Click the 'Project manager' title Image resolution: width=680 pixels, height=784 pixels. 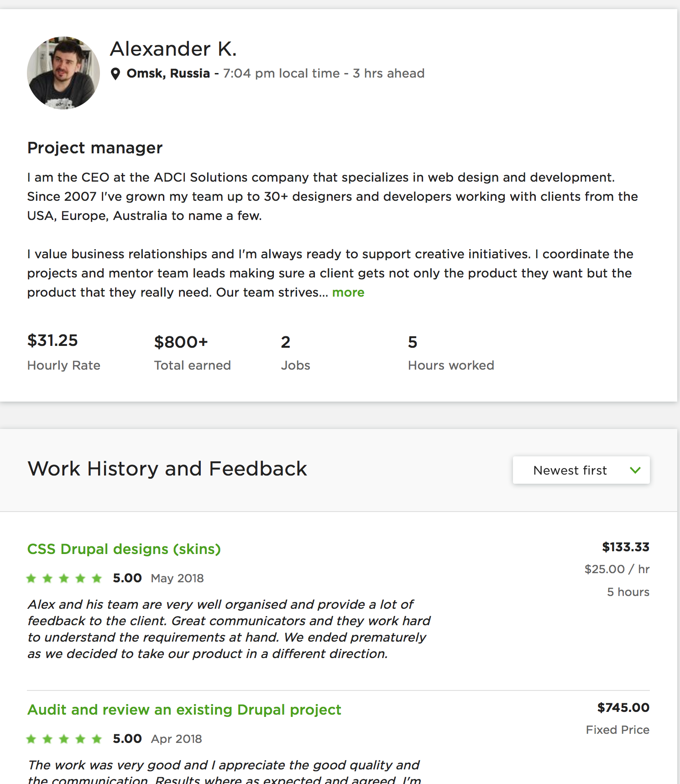(95, 148)
